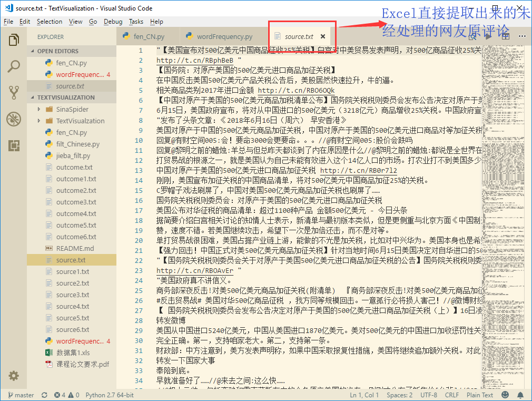Image resolution: width=532 pixels, height=401 pixels.
Task: Open the Help menu
Action: click(157, 22)
